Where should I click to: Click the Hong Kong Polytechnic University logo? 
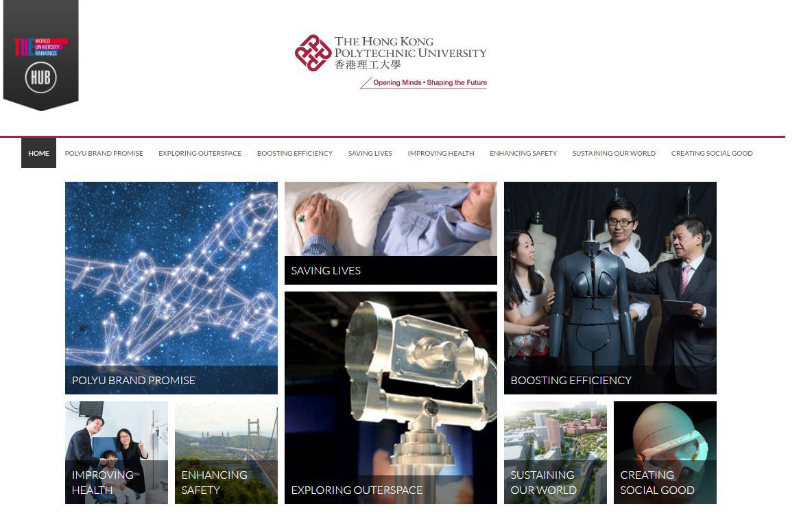pos(391,53)
